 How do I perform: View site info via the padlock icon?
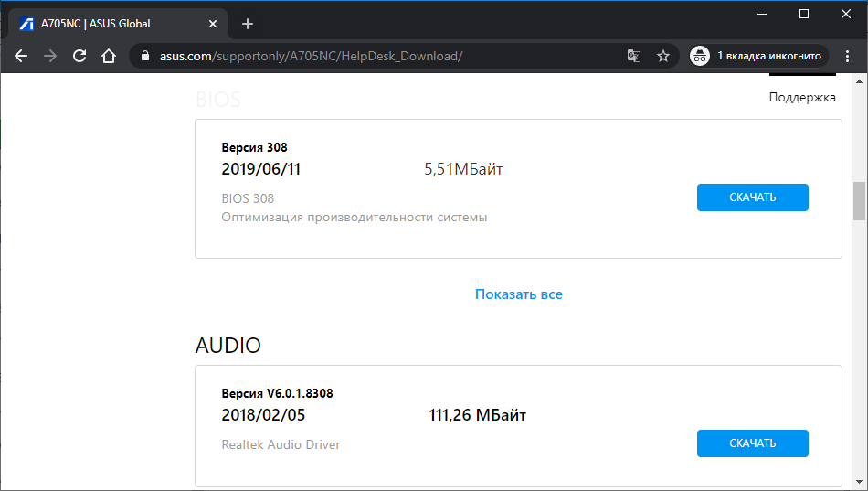[143, 56]
